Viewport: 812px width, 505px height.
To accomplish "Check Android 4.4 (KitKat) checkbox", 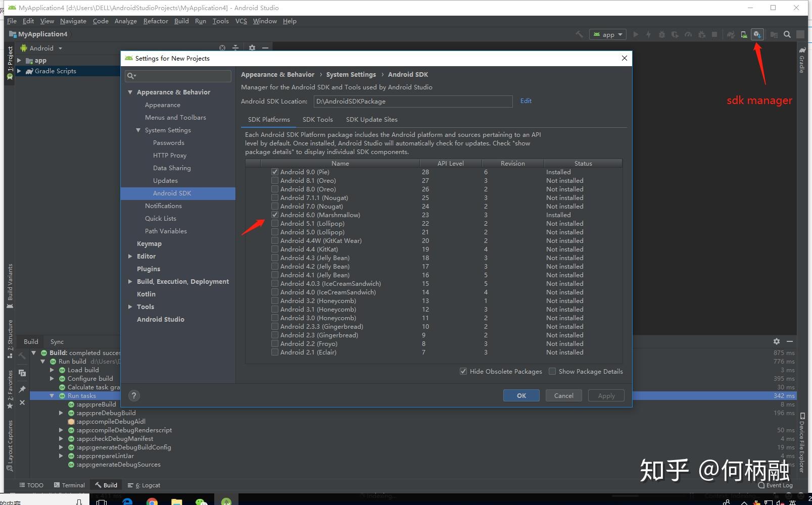I will (x=275, y=249).
